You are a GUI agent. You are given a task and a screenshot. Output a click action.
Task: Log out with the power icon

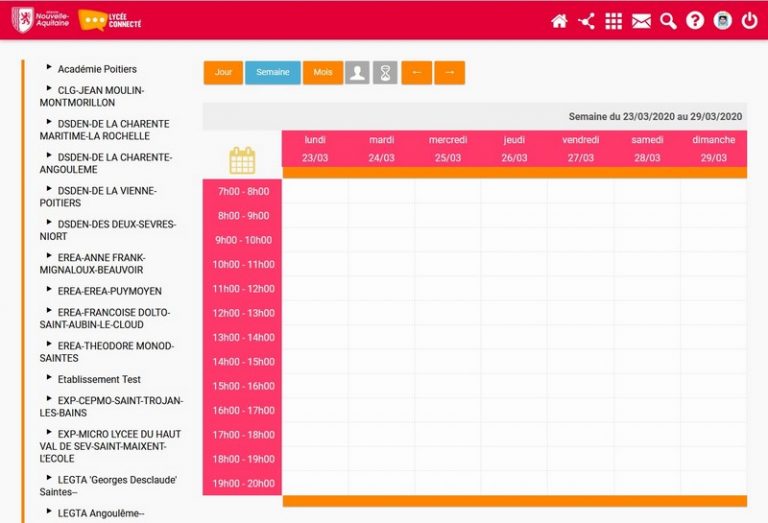pyautogui.click(x=749, y=21)
